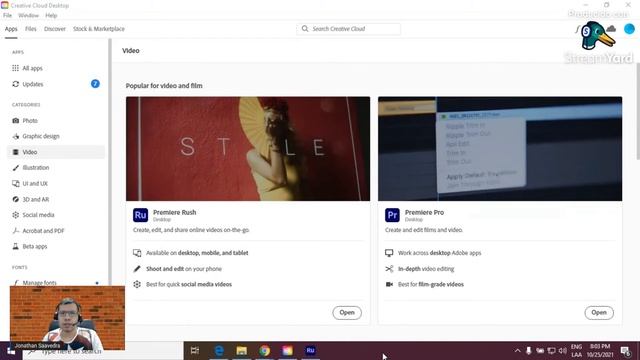Image resolution: width=640 pixels, height=360 pixels.
Task: Open Task View on the taskbar
Action: (195, 350)
